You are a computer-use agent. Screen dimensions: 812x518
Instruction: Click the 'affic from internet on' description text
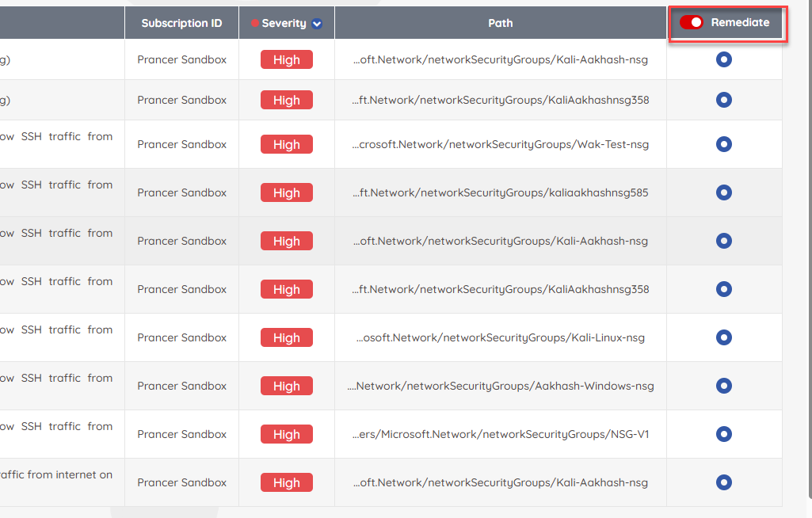[x=56, y=474]
